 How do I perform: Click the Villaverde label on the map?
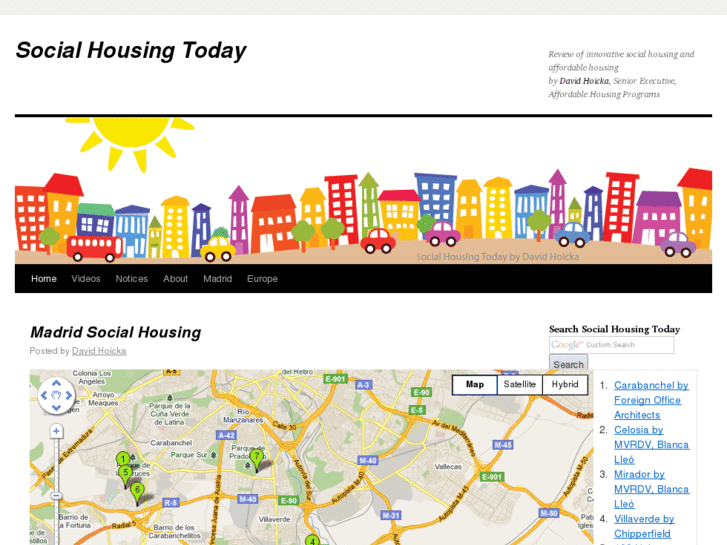[x=274, y=519]
